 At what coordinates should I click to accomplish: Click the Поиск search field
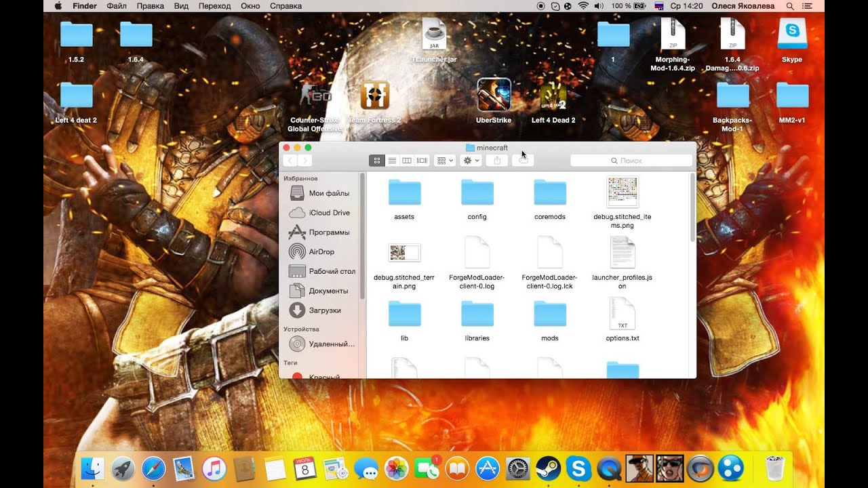tap(631, 161)
